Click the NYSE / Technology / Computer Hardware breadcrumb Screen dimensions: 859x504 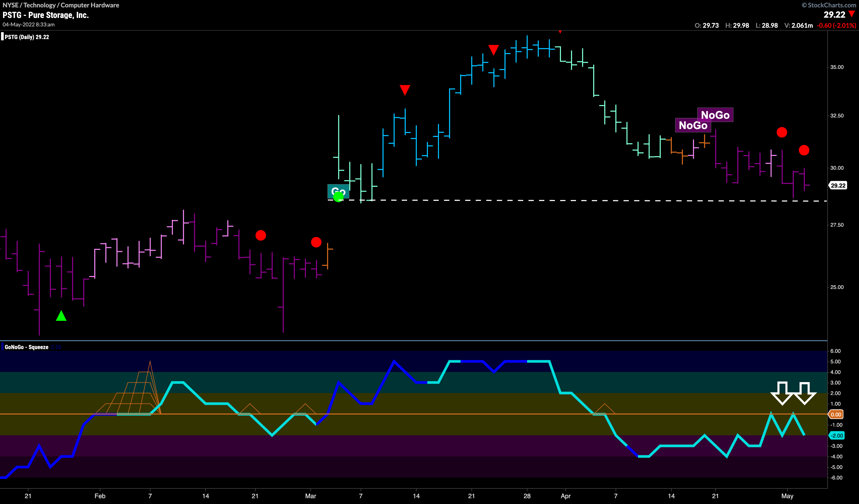[x=61, y=5]
